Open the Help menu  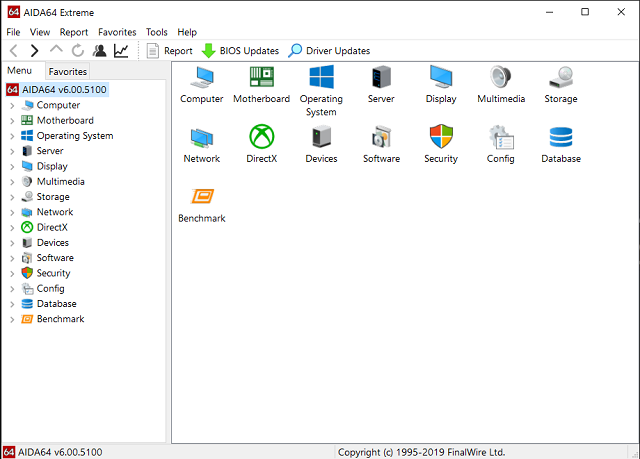coord(187,32)
